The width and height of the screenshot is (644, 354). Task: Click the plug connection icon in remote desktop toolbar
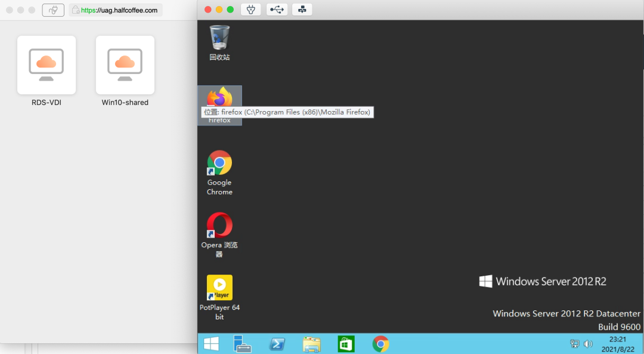point(250,10)
